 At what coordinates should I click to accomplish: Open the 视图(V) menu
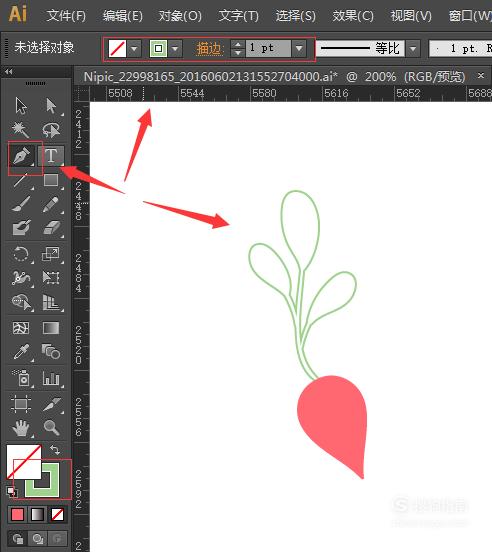click(x=411, y=16)
